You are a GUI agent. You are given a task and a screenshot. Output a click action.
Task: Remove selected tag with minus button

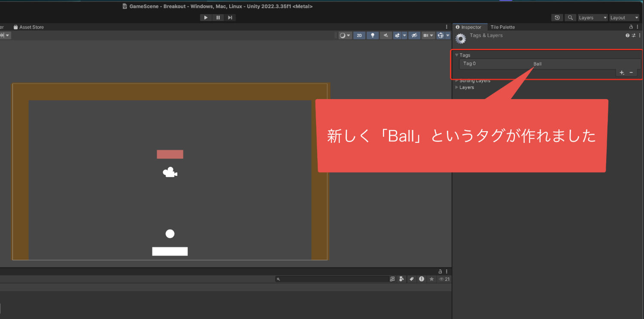click(631, 73)
